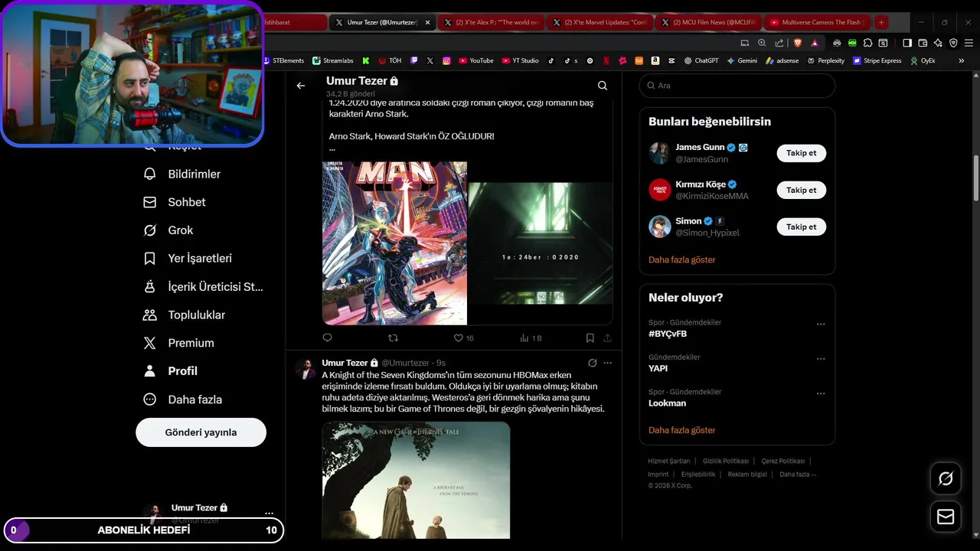Open search icon in the profile header
The width and height of the screenshot is (980, 551).
coord(603,86)
